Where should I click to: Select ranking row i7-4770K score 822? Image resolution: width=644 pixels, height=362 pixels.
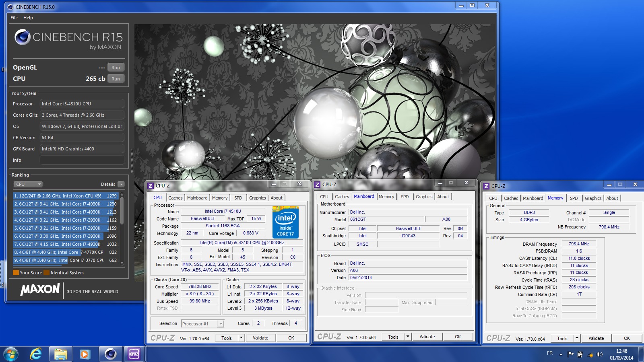pos(66,252)
